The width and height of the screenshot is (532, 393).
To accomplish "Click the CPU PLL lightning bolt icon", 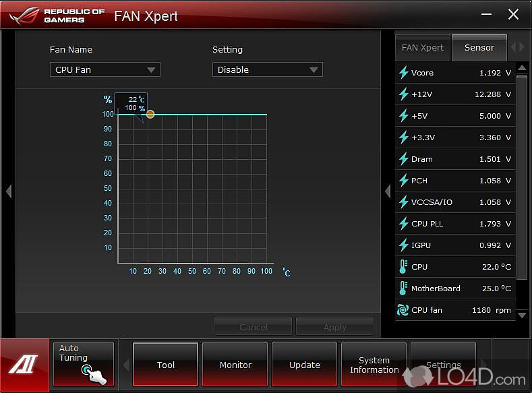I will (403, 224).
